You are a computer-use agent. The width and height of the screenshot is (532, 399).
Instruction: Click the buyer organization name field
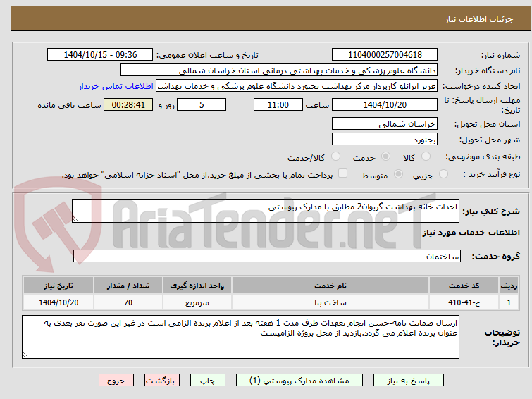pos(278,70)
